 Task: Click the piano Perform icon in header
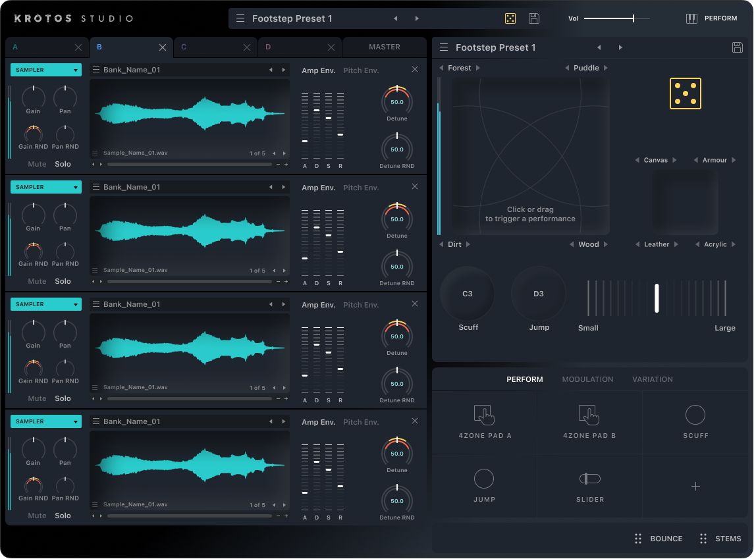691,18
